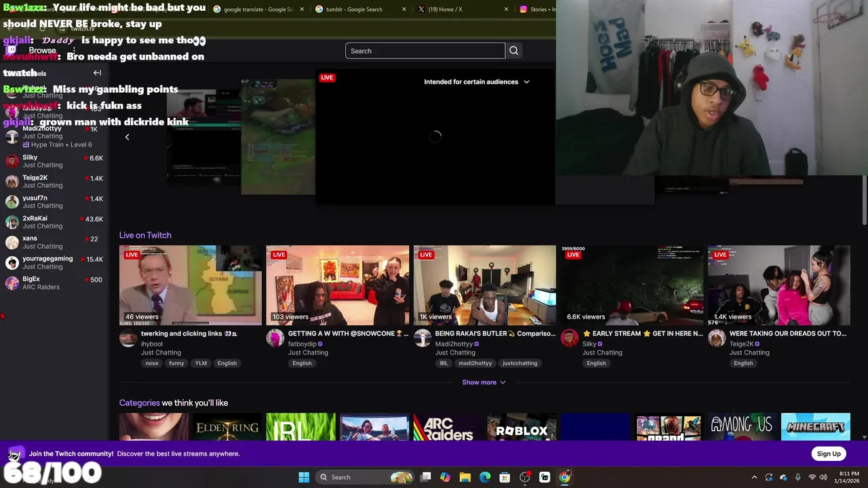Open fatboydip's 103 viewers stream thumbnail
Screen dimensions: 868x488
click(x=338, y=285)
